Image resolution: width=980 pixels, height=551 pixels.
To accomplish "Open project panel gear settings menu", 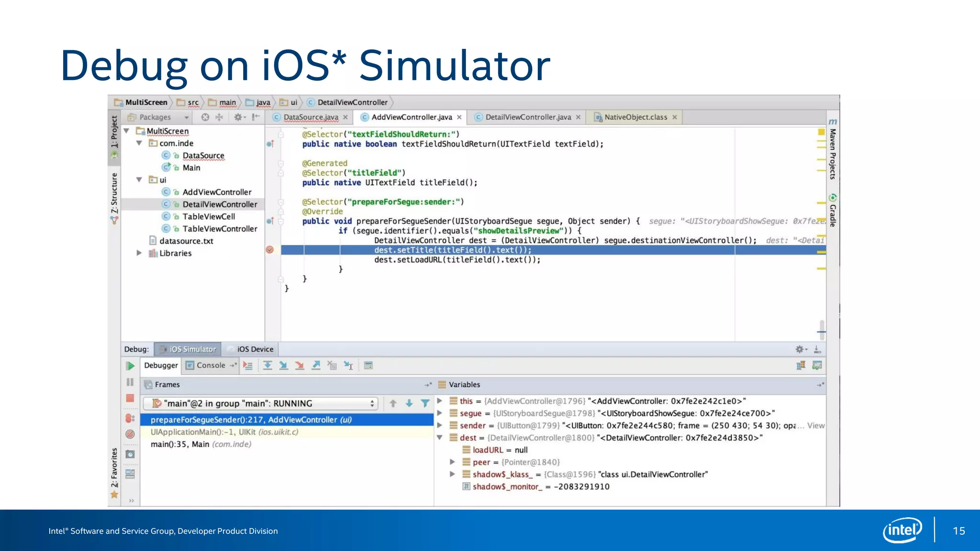I will [x=239, y=117].
